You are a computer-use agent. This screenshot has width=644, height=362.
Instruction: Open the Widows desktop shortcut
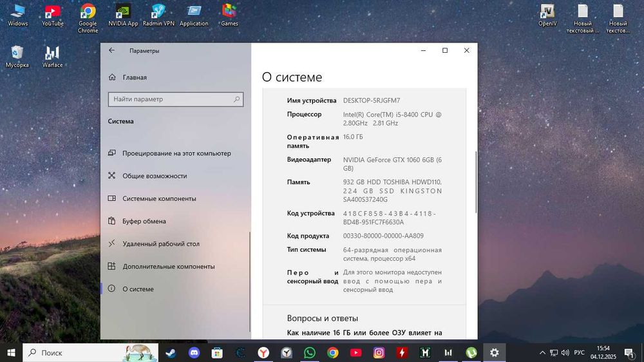tap(17, 15)
